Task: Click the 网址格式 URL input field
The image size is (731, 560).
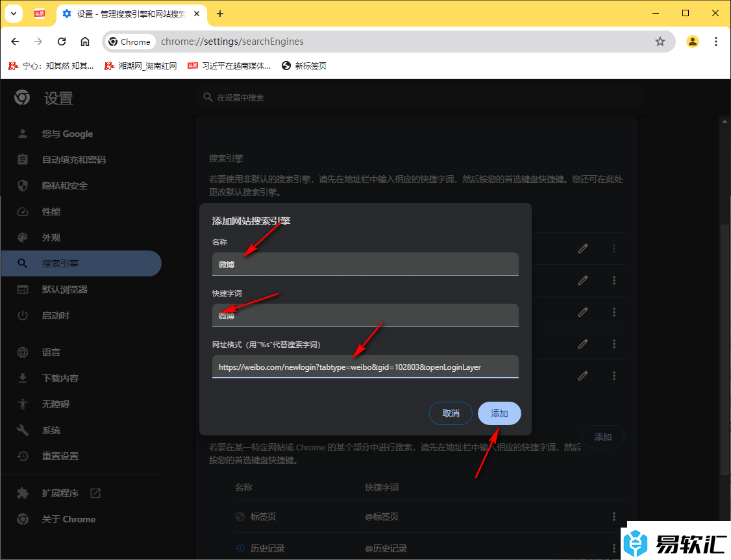Action: 365,367
